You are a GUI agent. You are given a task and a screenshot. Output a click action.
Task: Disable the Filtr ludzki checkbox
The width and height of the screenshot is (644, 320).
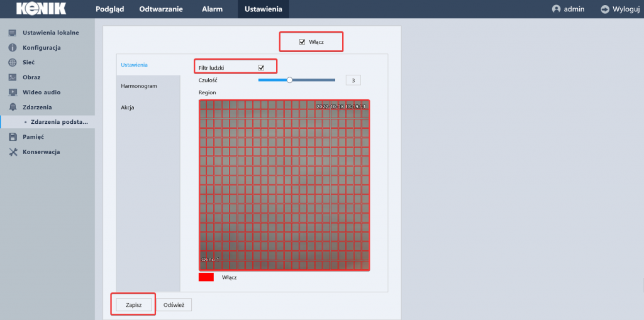coord(261,67)
